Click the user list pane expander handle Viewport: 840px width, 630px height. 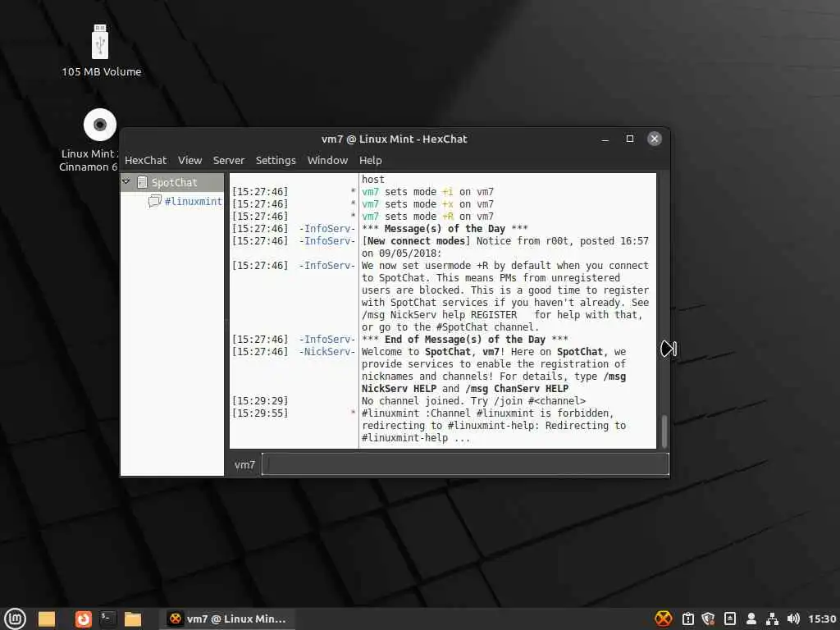668,349
